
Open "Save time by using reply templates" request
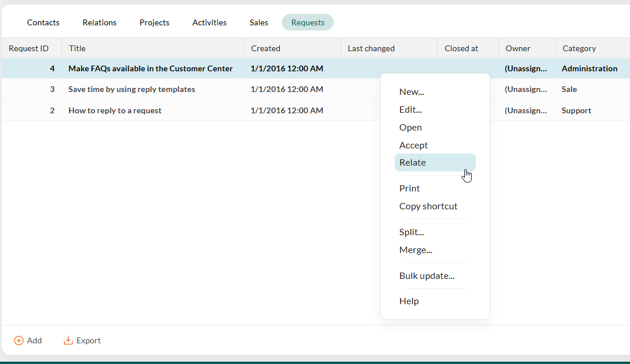coord(131,89)
